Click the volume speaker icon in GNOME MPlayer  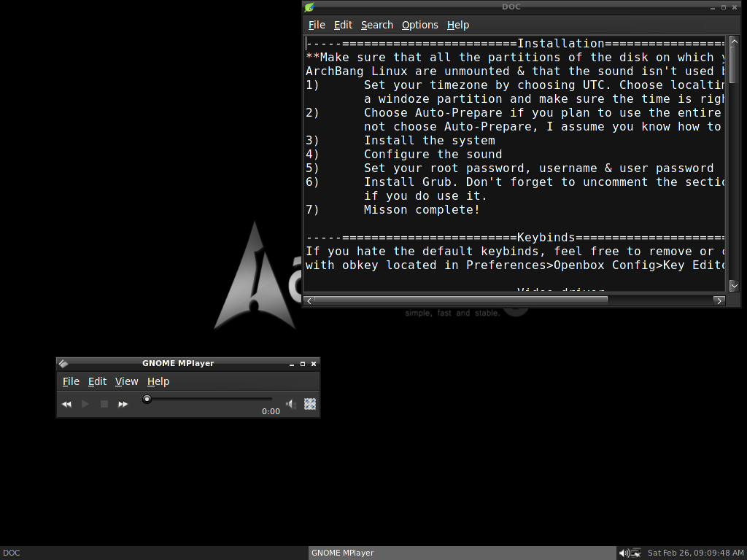tap(291, 404)
